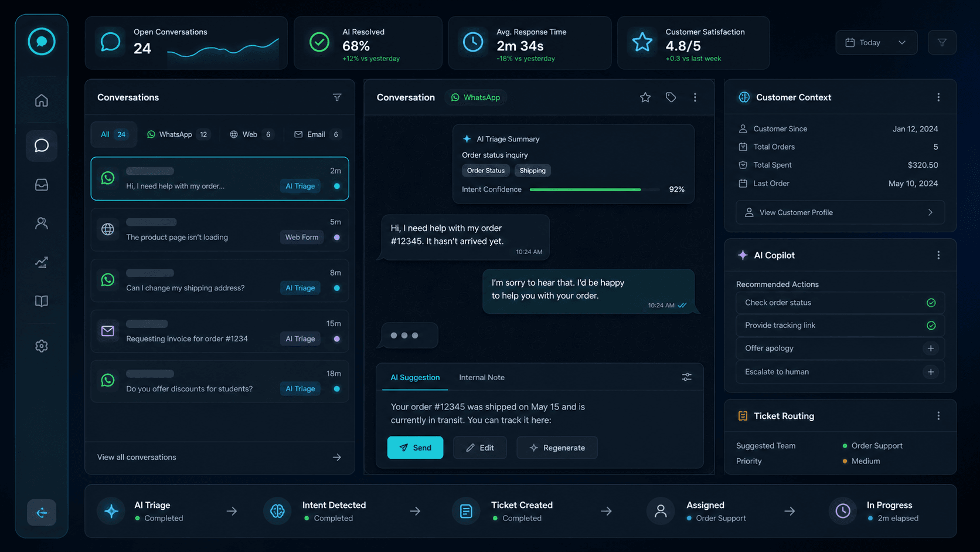This screenshot has height=552, width=980.
Task: Open the Today date range dropdown
Action: [x=876, y=42]
